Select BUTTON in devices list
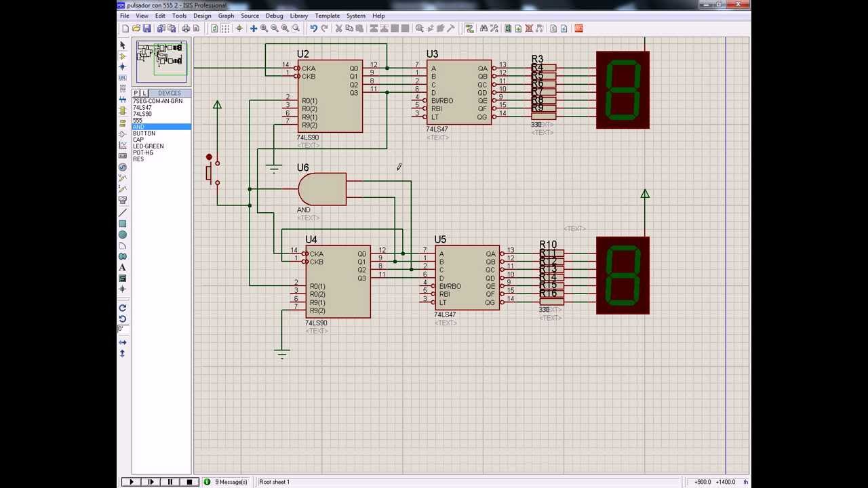 tap(161, 134)
